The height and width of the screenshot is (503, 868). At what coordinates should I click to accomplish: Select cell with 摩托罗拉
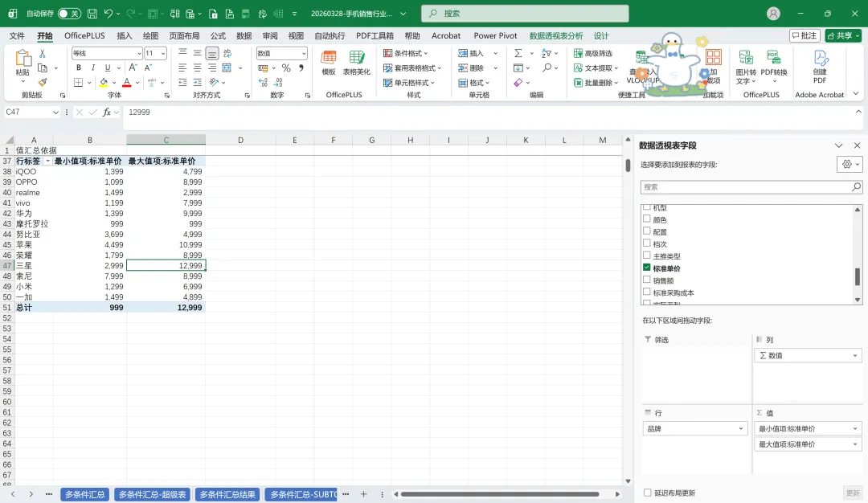coord(33,223)
